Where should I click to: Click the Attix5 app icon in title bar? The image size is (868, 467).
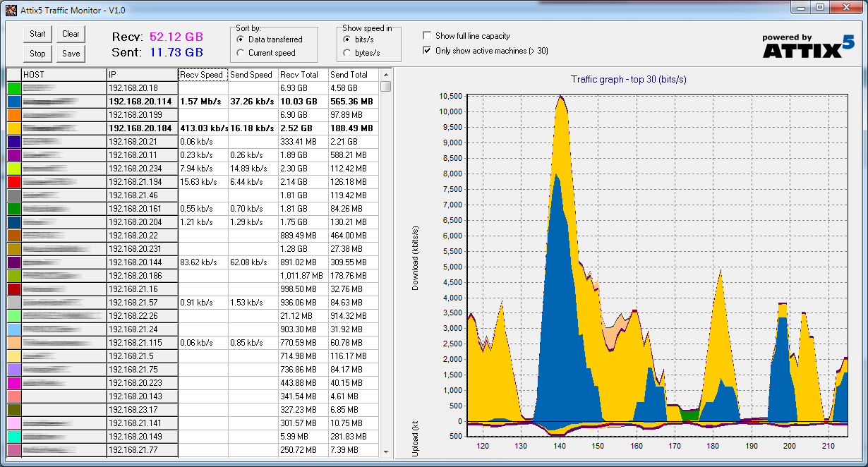click(11, 11)
